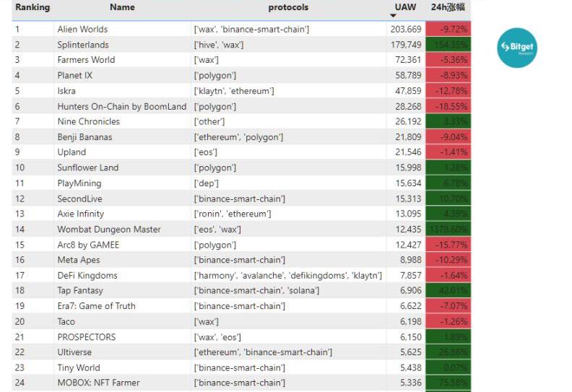
Task: Click the protocols column header
Action: [288, 7]
